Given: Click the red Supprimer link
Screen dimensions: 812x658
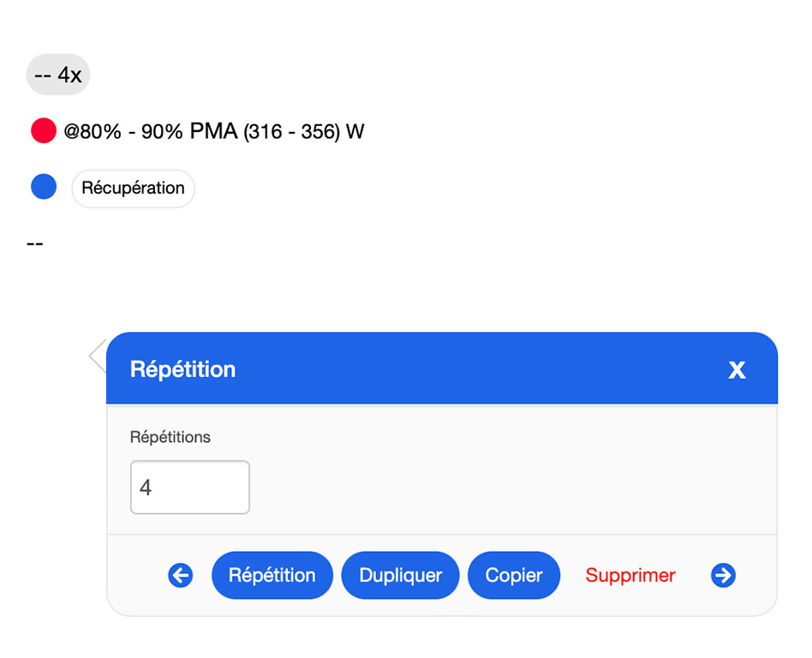Looking at the screenshot, I should [x=630, y=575].
